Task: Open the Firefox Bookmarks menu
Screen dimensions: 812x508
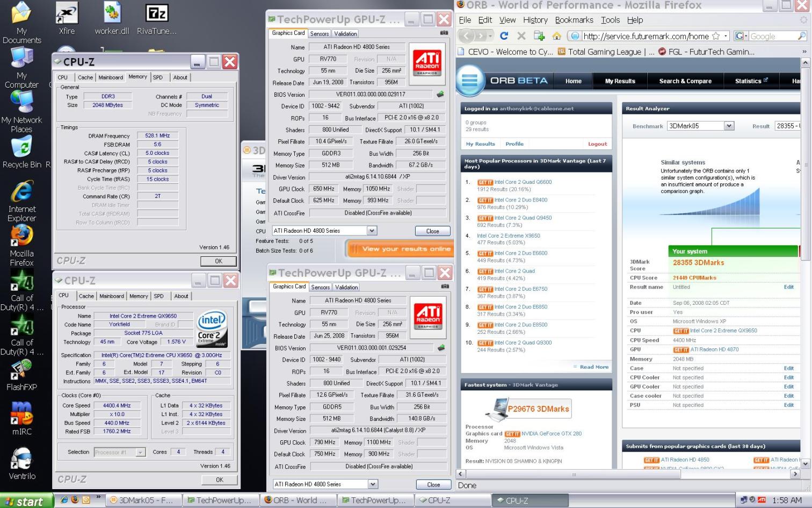Action: 574,20
